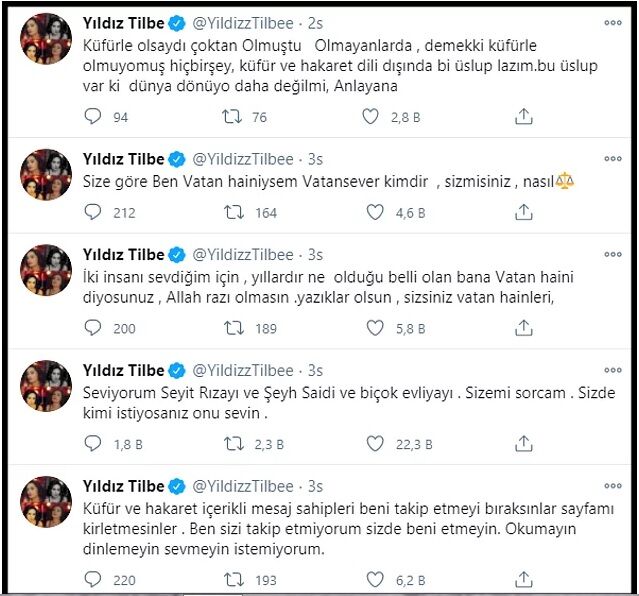Like the 'Vatan hainiysem Vatansever kimdir' tweet
The image size is (639, 596).
coord(377,213)
